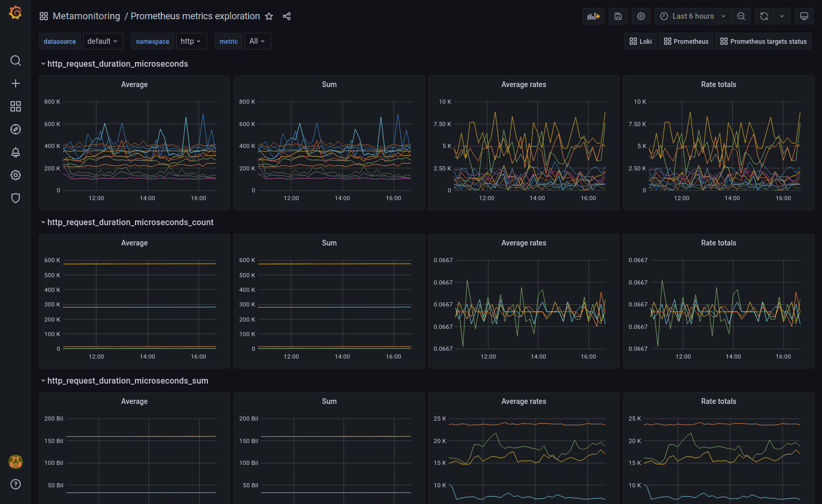
Task: Collapse the http_request_duration_microseconds_count row
Action: pyautogui.click(x=43, y=223)
